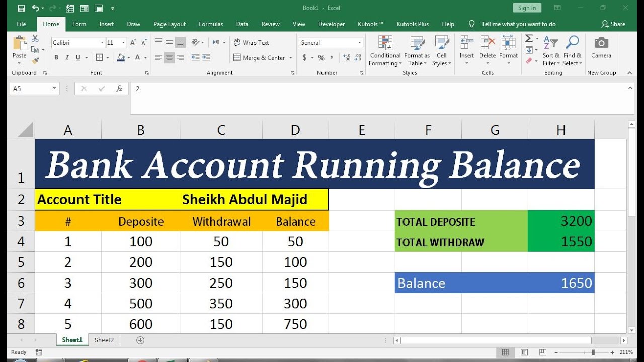Screen dimensions: 644x362
Task: Open the Paste options dropdown arrow
Action: click(x=20, y=63)
